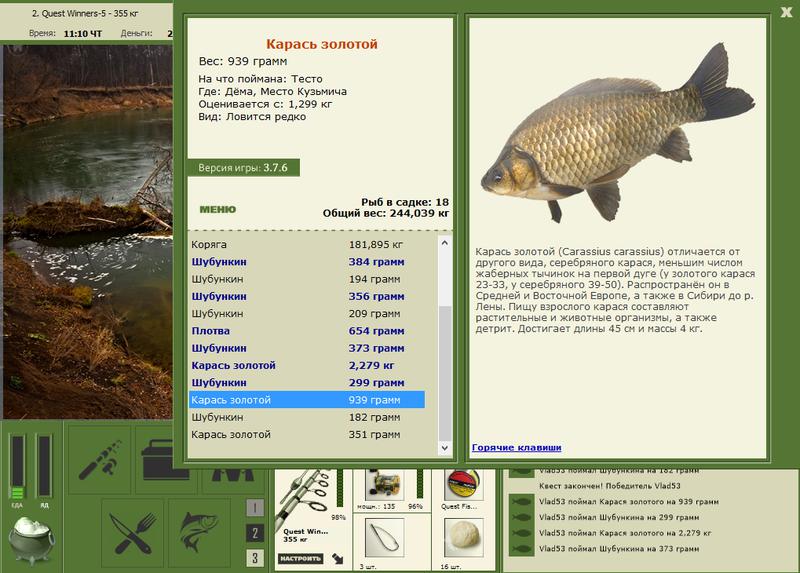
Task: Click the cauldron bait-mixing pot icon
Action: 31,540
